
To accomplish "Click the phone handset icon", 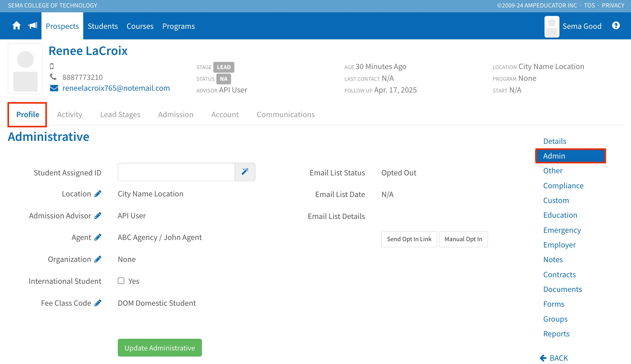I will 53,77.
